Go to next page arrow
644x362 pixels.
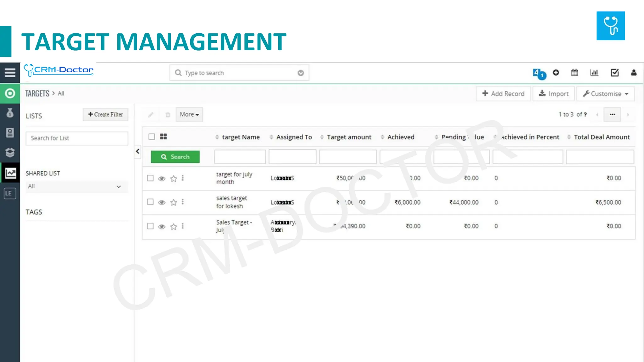[628, 115]
